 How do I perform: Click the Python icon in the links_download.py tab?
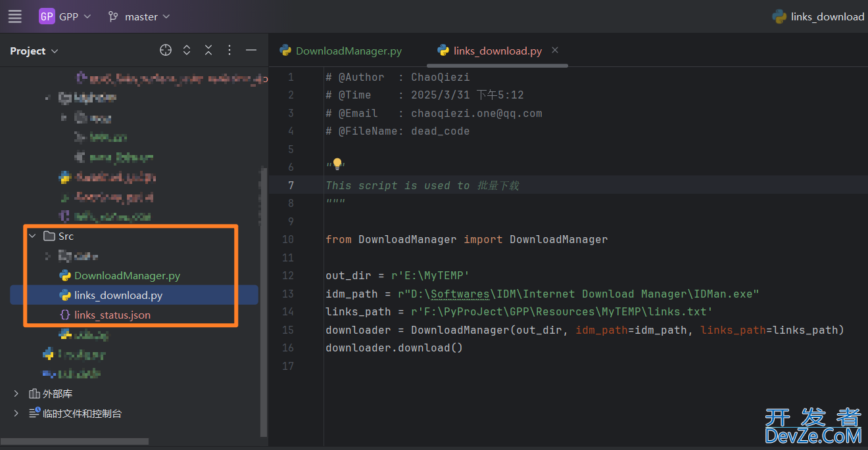pyautogui.click(x=443, y=51)
